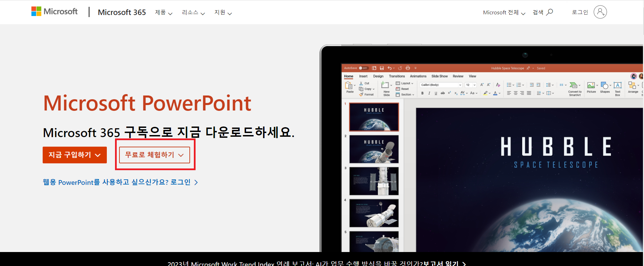Select slide 3 thumbnail
644x266 pixels.
click(x=374, y=181)
